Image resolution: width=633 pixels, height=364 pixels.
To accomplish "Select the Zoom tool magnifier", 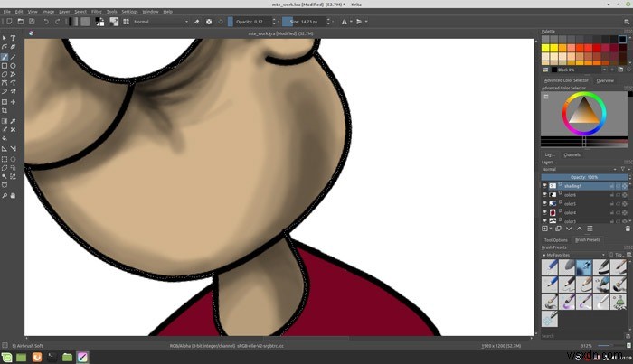I will [x=5, y=195].
